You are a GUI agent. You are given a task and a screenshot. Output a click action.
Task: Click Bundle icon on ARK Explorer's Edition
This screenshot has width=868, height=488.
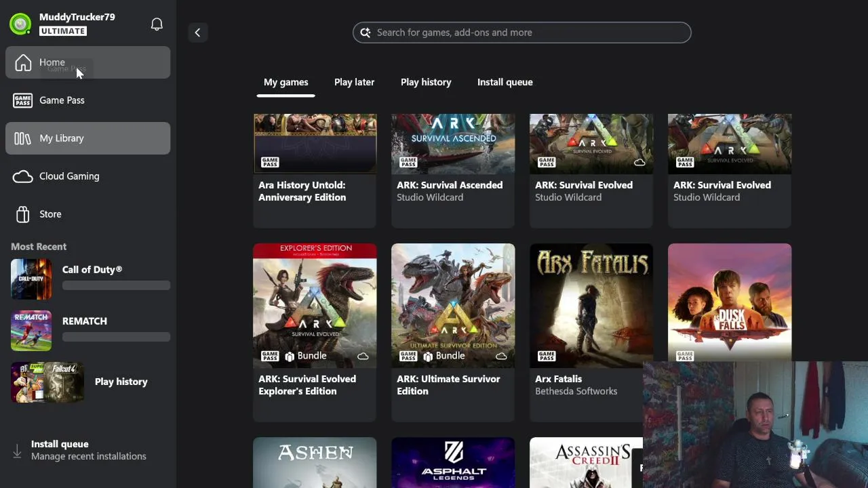pos(290,356)
